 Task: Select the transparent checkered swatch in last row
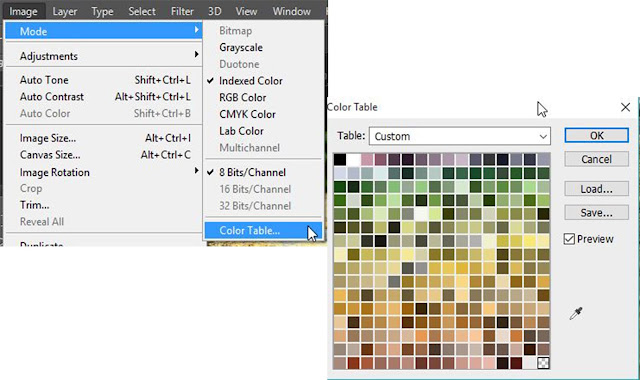coord(543,363)
